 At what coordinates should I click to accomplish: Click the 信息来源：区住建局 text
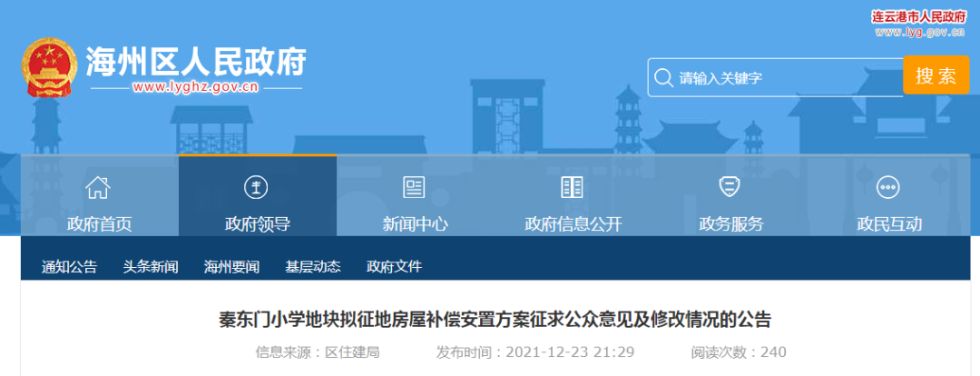tap(318, 352)
